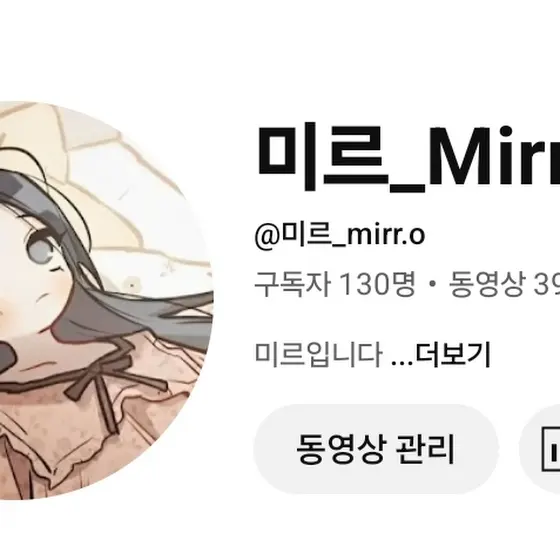Viewport: 560px width, 560px height.
Task: Click the Latin Mirr part of the title
Action: click(x=494, y=156)
